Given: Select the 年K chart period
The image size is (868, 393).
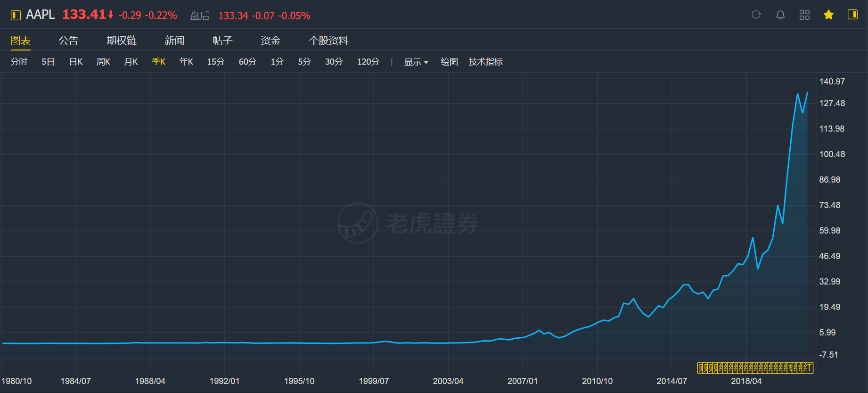Looking at the screenshot, I should [x=186, y=62].
